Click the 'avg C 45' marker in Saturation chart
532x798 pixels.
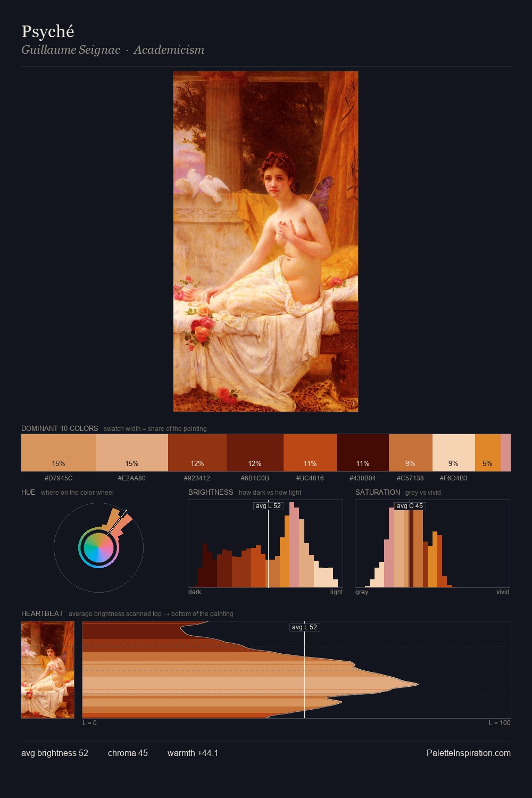pyautogui.click(x=410, y=506)
